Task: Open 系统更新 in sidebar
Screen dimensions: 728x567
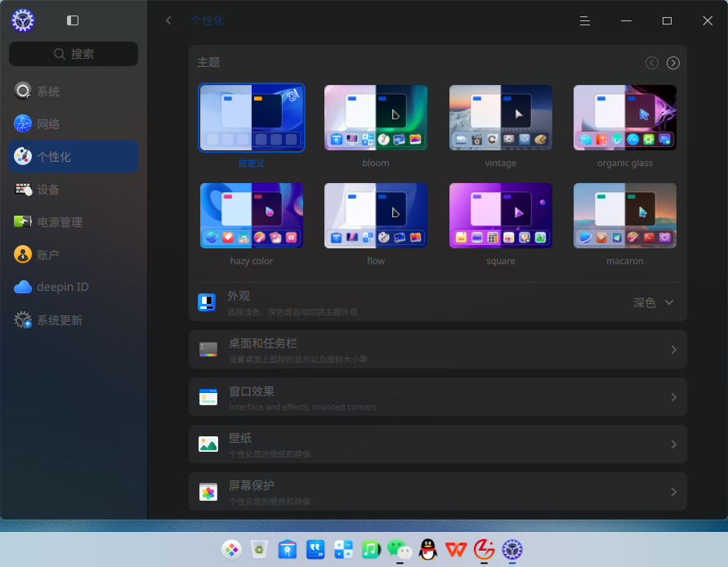Action: pyautogui.click(x=74, y=320)
